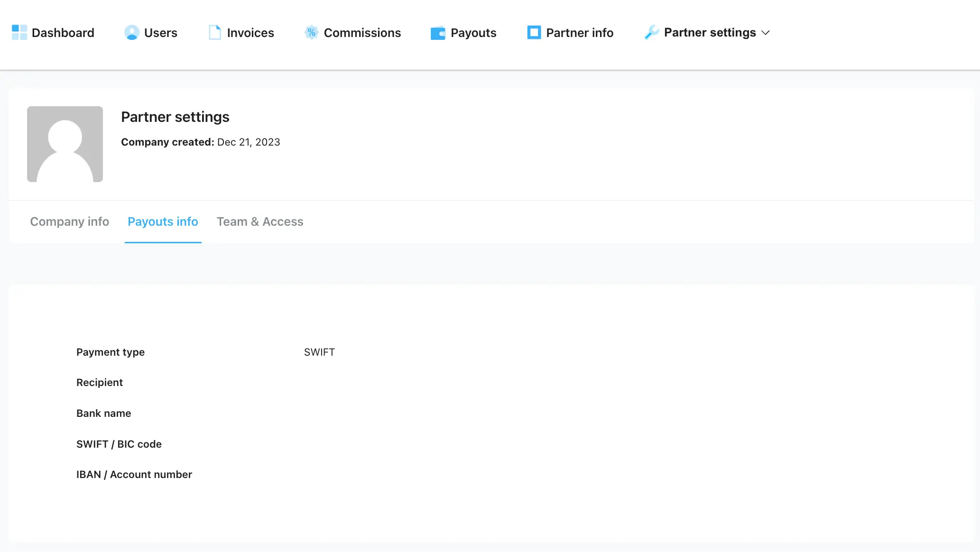This screenshot has height=552, width=980.
Task: Click the Commissions percent badge icon
Action: (311, 32)
